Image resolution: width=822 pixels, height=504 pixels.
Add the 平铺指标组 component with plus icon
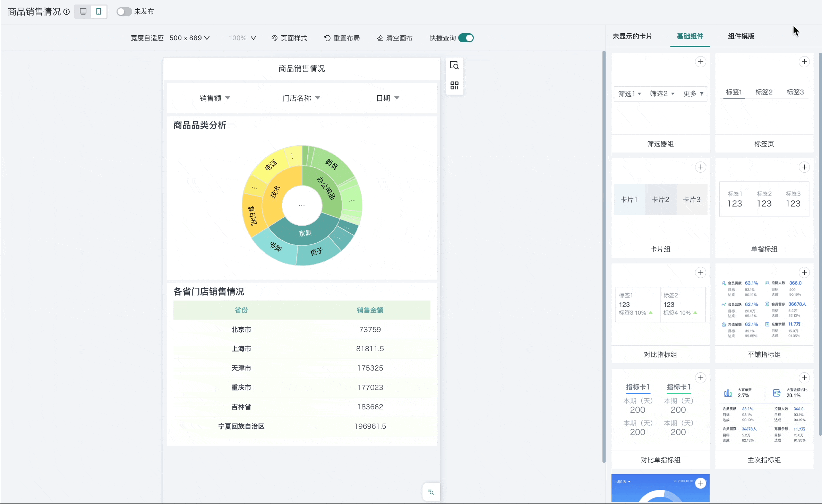pos(804,272)
